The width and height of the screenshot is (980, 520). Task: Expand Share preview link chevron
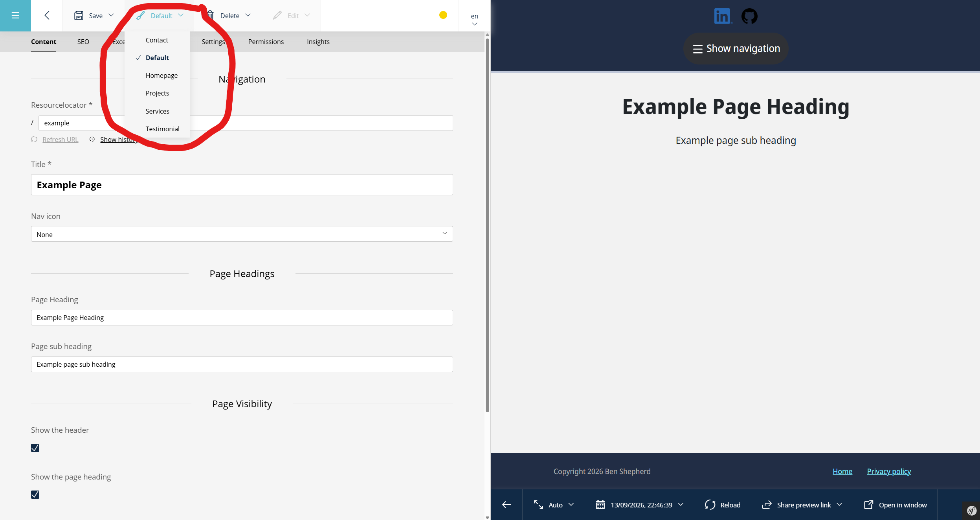[840, 505]
